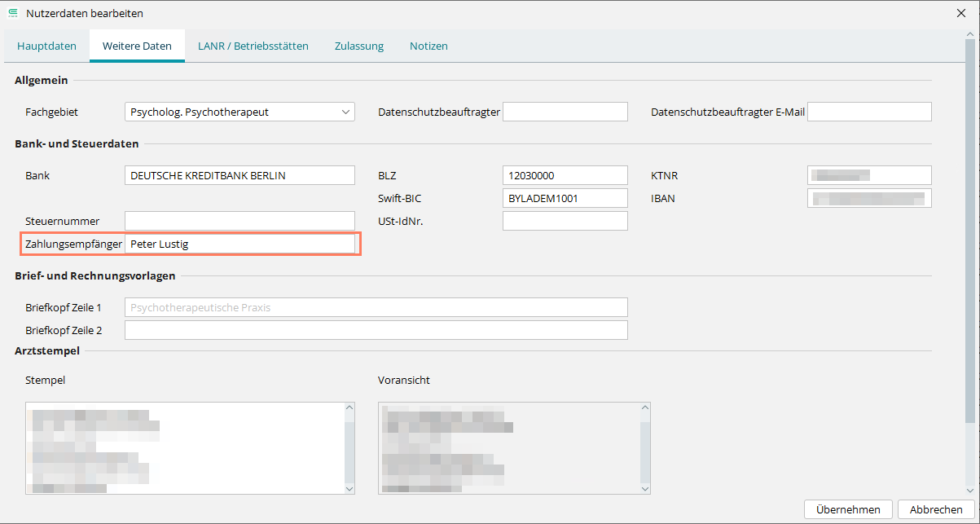Click the Voransicht scroll-down arrow

(644, 488)
